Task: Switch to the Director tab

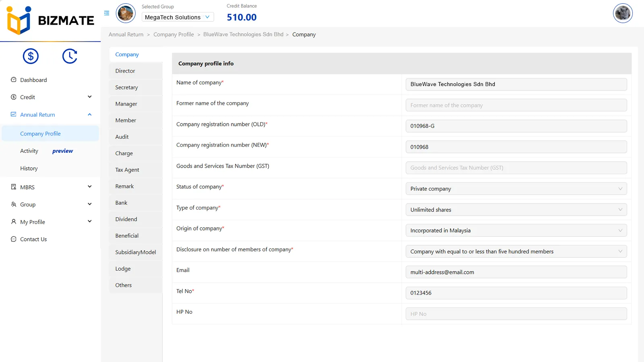Action: click(x=125, y=71)
